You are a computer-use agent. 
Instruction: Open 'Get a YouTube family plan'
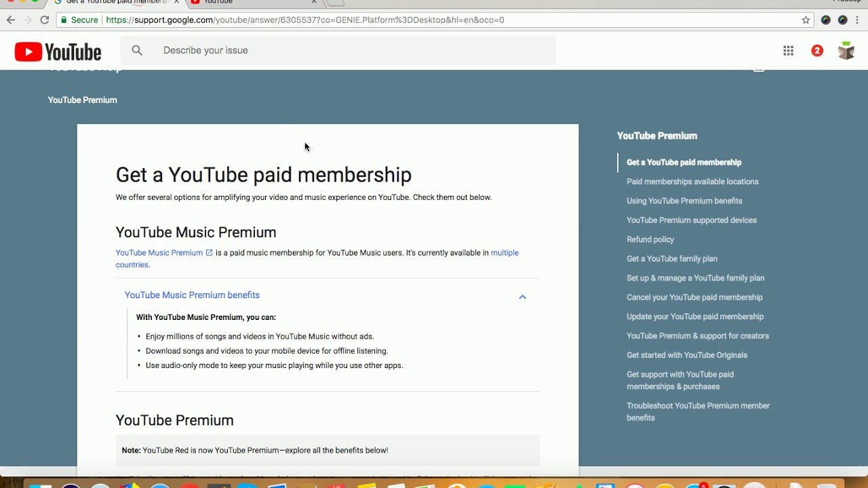point(671,259)
